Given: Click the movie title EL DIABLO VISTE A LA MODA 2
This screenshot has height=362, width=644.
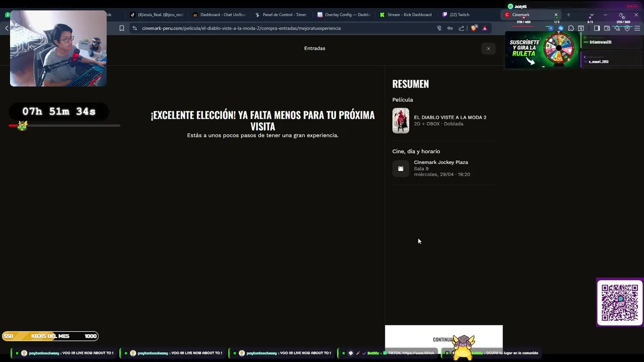Looking at the screenshot, I should 450,117.
